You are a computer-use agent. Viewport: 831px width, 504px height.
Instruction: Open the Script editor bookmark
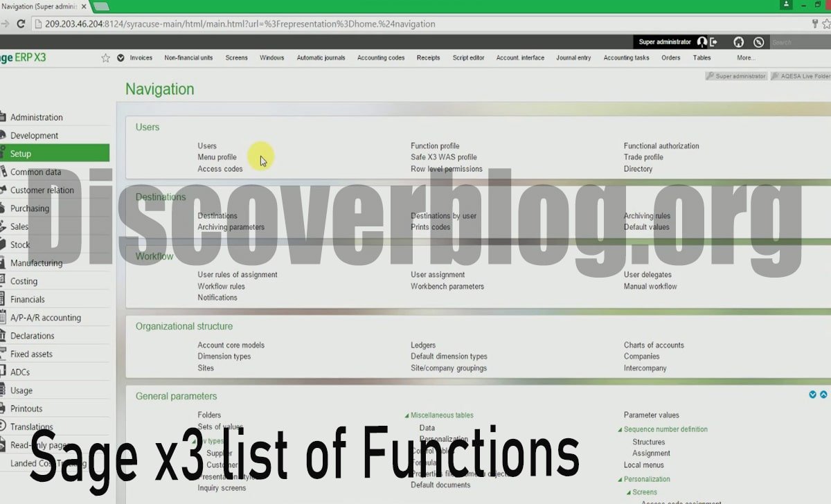(x=469, y=58)
